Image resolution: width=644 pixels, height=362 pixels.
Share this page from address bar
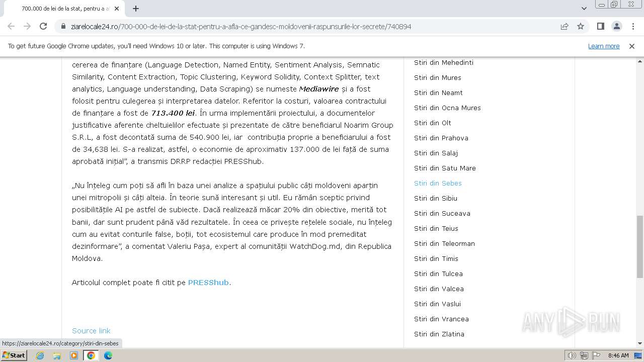[565, 27]
